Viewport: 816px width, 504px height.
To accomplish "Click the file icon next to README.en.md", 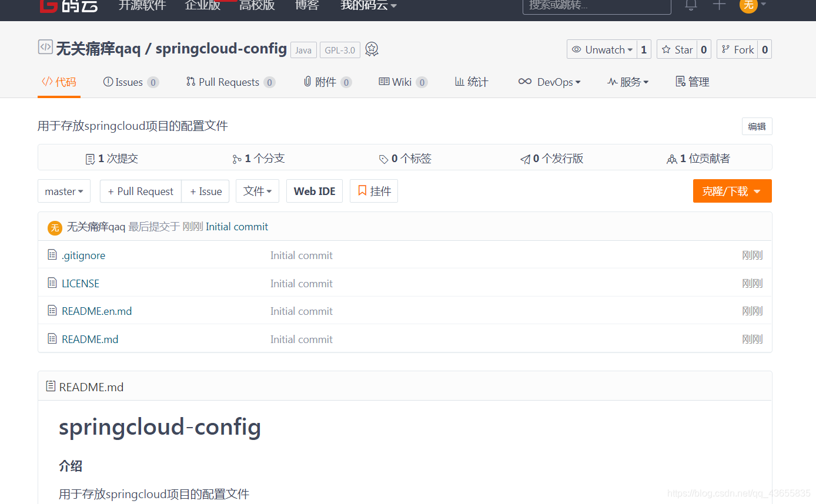I will 52,311.
